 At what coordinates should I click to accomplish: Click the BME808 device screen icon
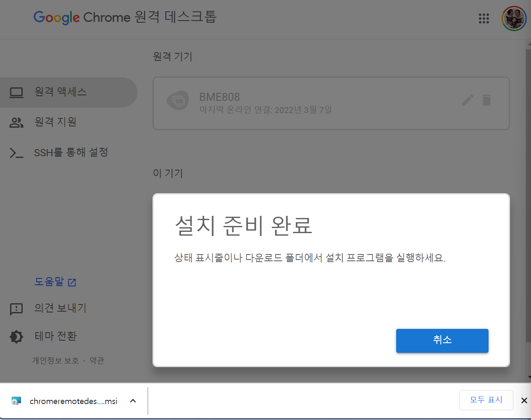[x=178, y=101]
